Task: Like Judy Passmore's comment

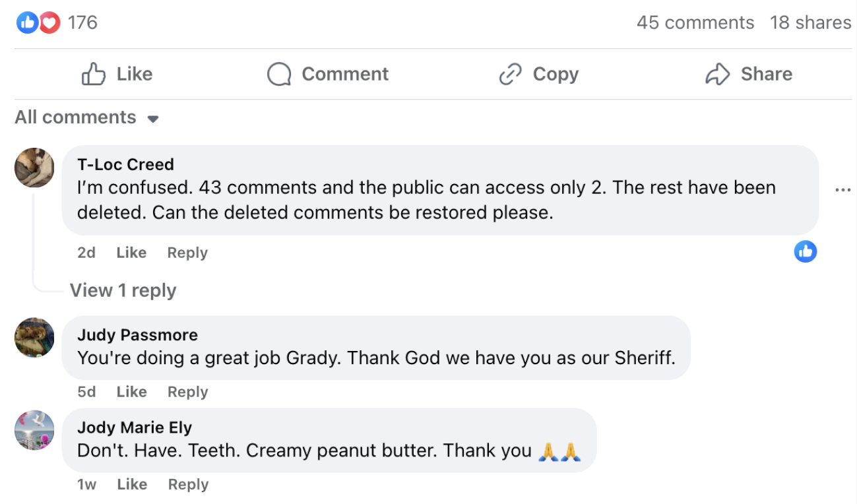Action: click(131, 392)
